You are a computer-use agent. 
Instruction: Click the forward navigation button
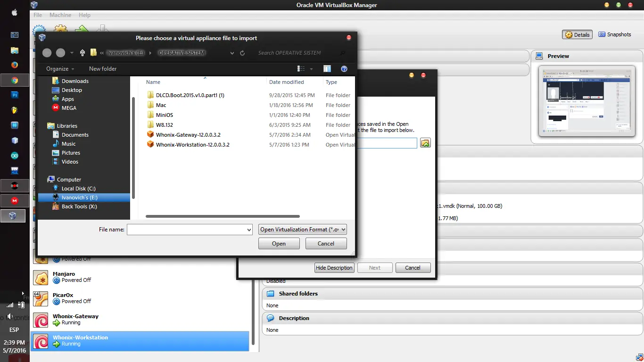click(x=60, y=53)
